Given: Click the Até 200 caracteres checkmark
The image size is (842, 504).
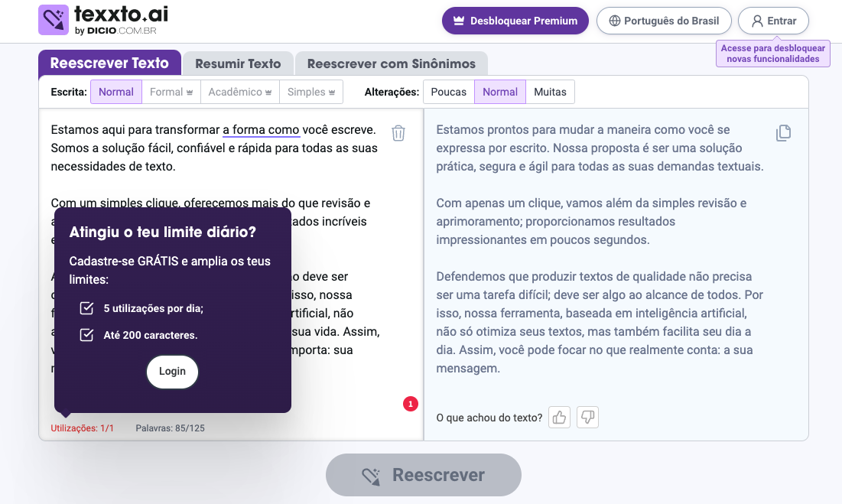Looking at the screenshot, I should point(86,335).
